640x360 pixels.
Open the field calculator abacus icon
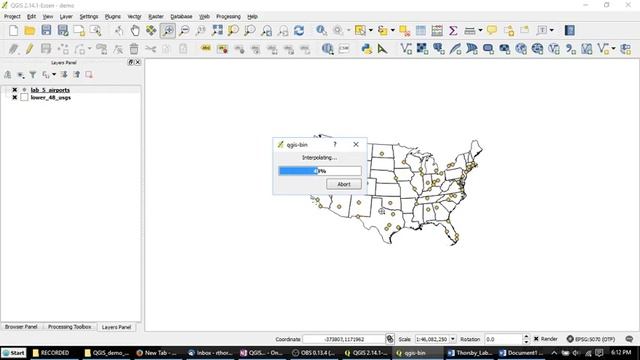coord(437,31)
